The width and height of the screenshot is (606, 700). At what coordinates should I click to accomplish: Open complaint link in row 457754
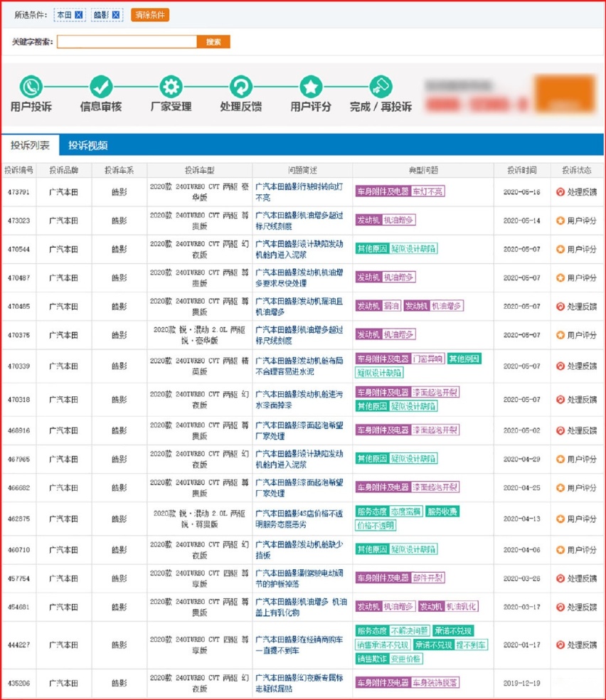click(x=299, y=578)
